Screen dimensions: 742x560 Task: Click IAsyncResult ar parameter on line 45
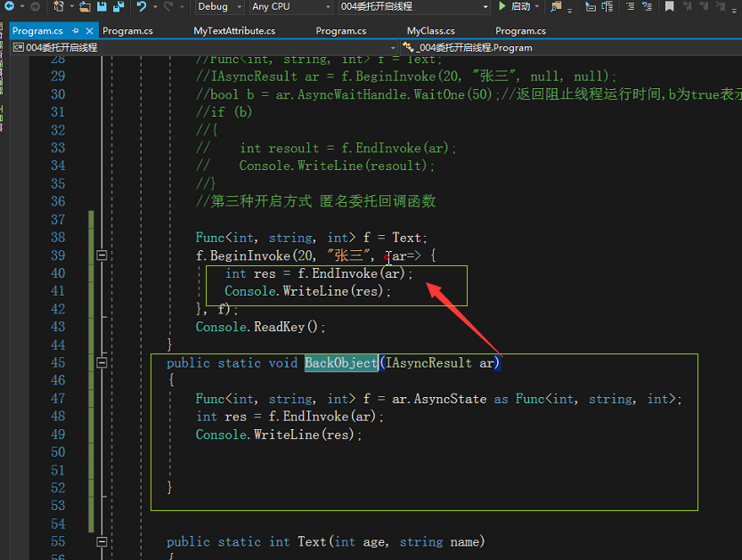440,362
